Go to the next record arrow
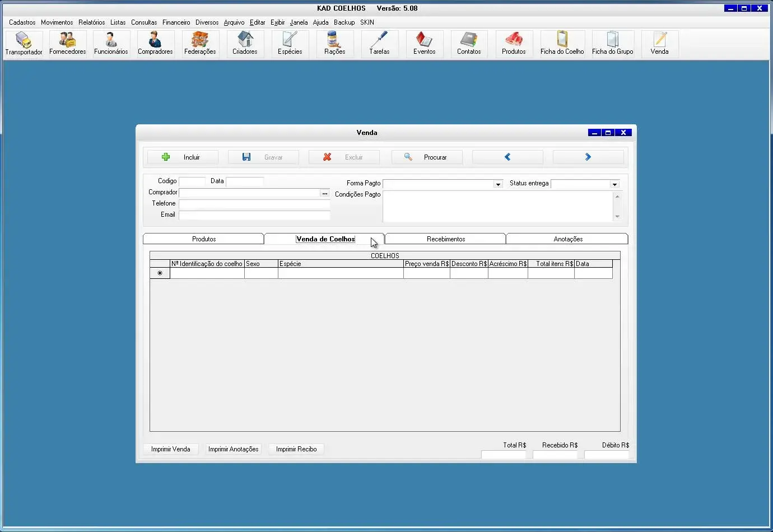The height and width of the screenshot is (532, 773). [x=588, y=157]
